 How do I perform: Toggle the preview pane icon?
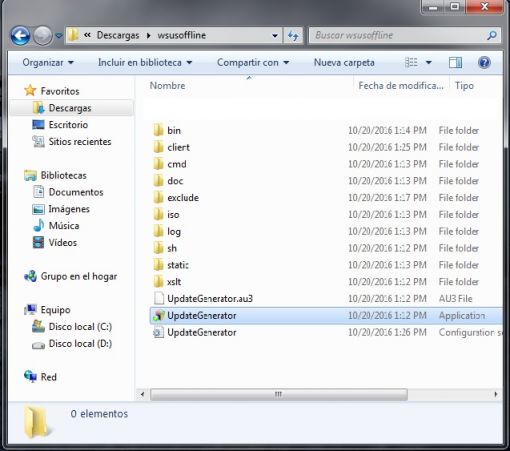[455, 62]
